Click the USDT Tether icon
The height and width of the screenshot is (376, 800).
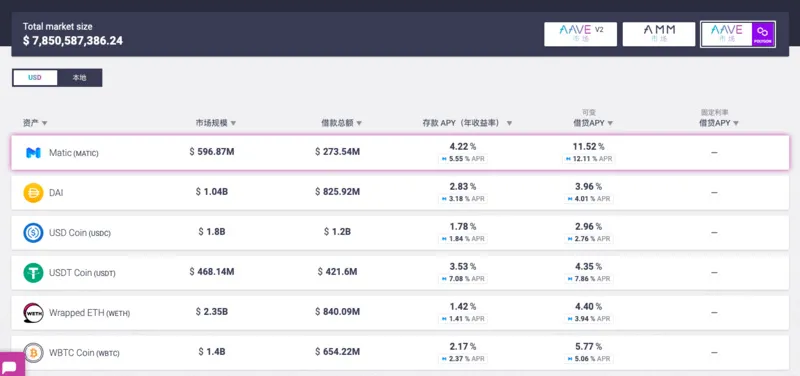33,273
